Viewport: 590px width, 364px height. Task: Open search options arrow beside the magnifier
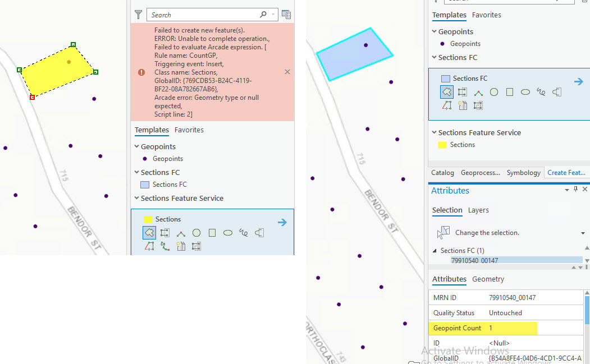point(273,14)
